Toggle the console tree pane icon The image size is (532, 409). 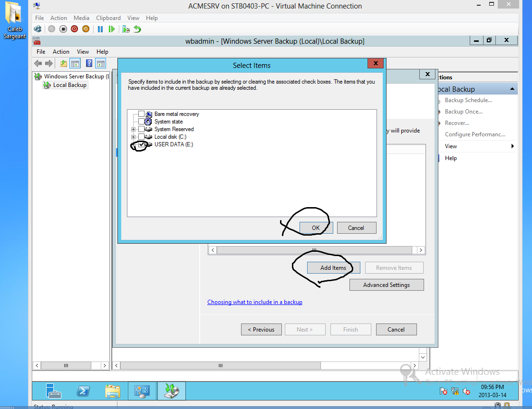click(x=75, y=64)
